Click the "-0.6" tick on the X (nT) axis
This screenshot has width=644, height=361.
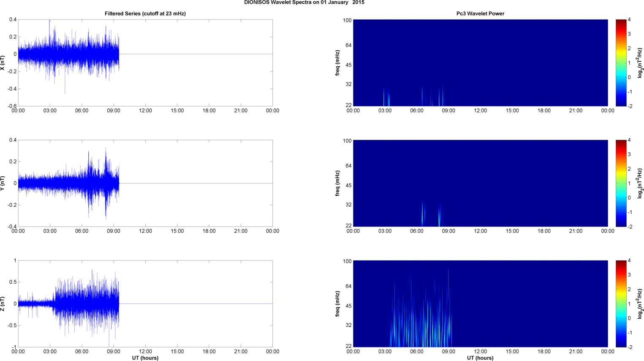click(12, 107)
